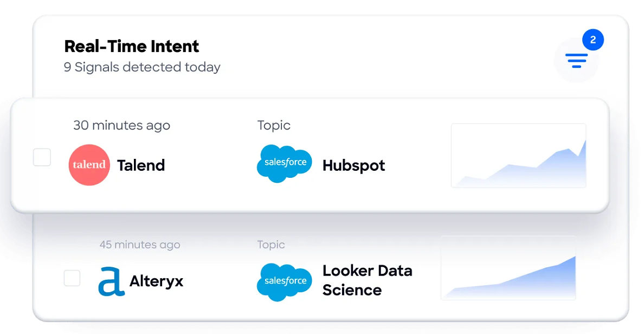View the Hubspot intent trend chart
Viewport: 644px width, 334px height.
point(519,156)
